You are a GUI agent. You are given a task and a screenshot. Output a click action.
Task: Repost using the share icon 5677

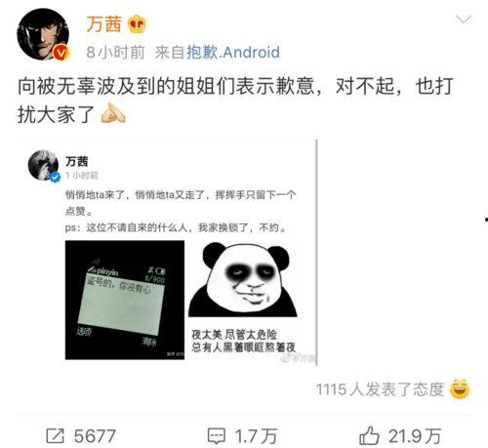pos(81,436)
